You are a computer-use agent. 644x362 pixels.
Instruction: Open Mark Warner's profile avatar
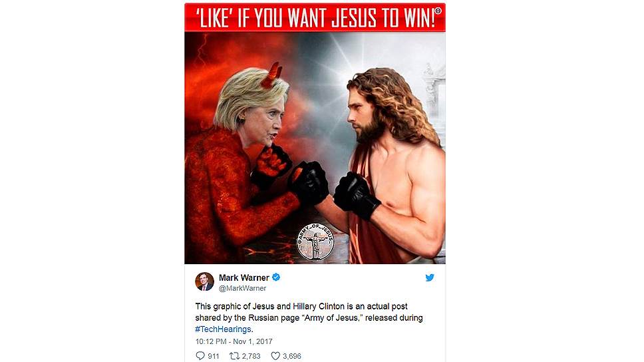coord(204,282)
